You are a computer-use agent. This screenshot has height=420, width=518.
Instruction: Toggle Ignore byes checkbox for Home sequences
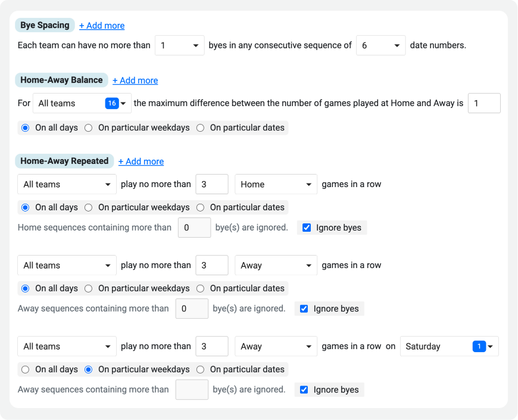(307, 228)
